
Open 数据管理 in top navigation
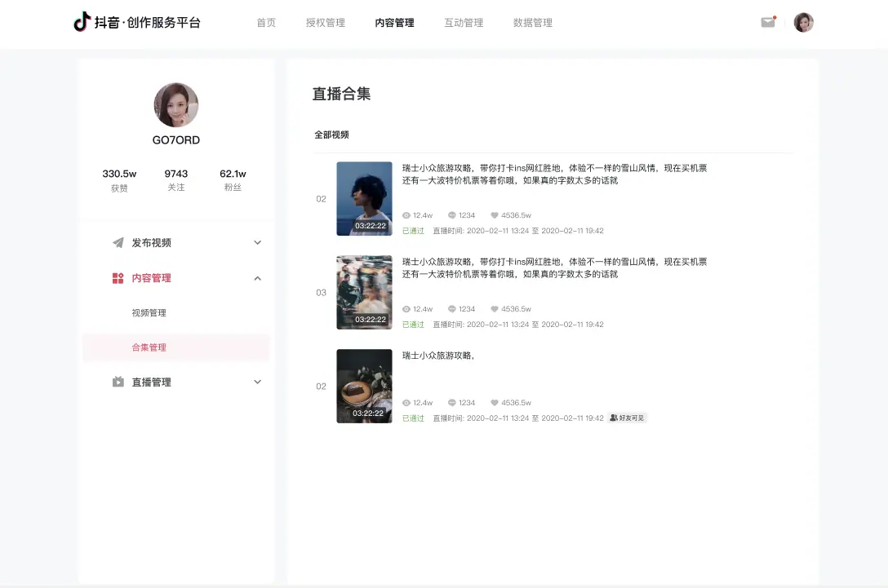pyautogui.click(x=533, y=23)
